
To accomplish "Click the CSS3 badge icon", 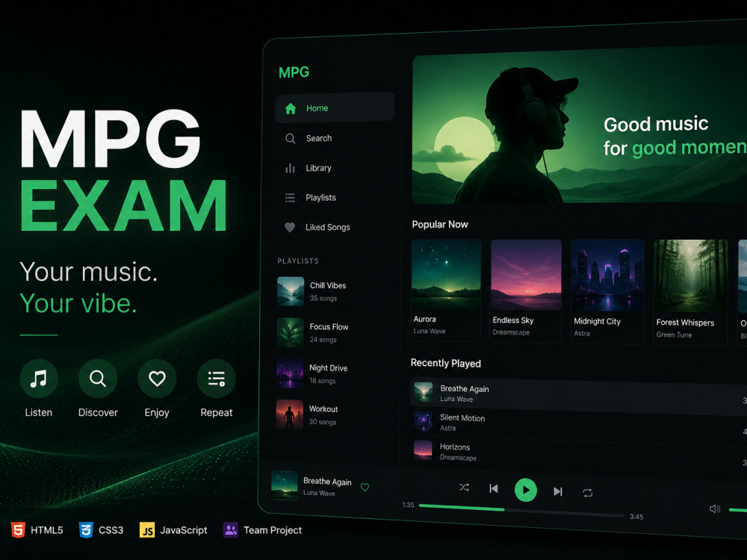I will (x=86, y=530).
